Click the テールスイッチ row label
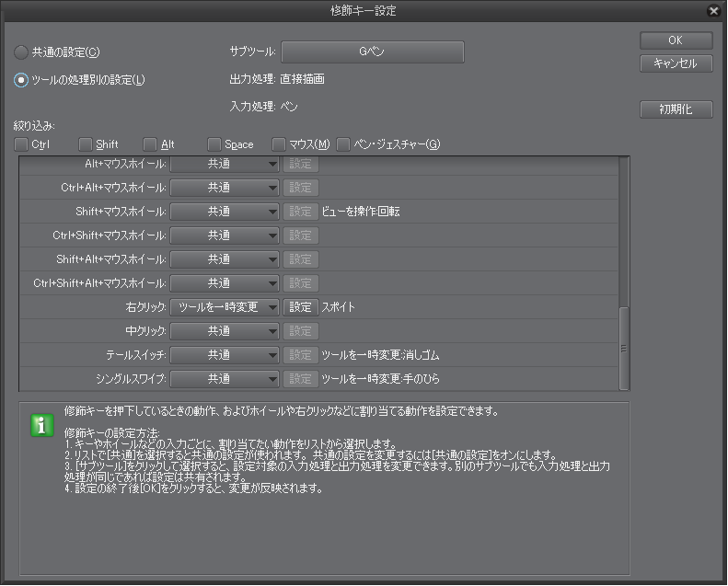 [136, 355]
